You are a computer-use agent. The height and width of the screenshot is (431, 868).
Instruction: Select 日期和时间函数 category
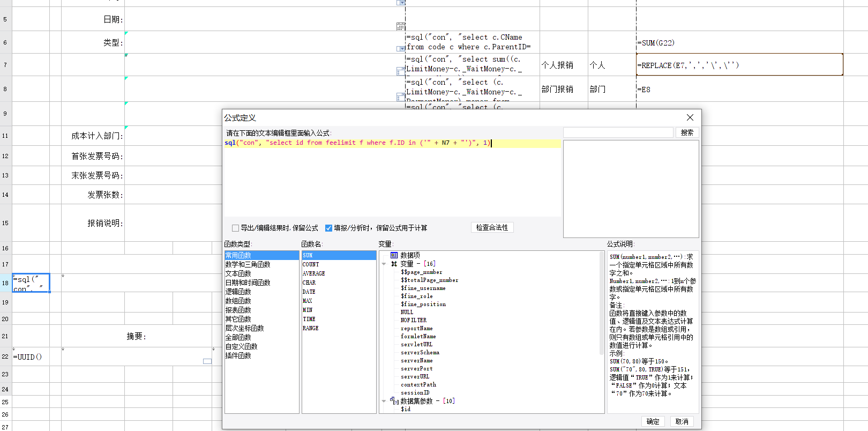pyautogui.click(x=261, y=283)
